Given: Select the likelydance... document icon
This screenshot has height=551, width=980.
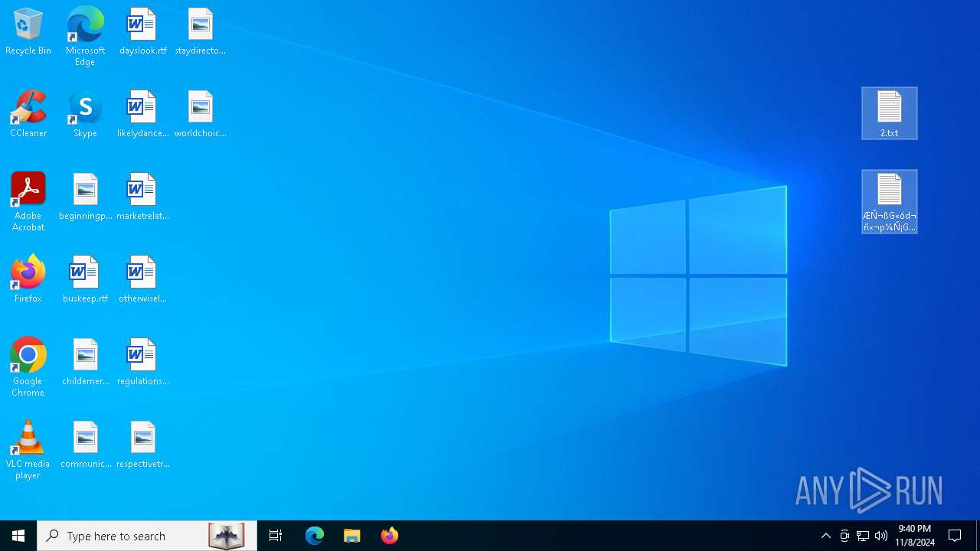Looking at the screenshot, I should pyautogui.click(x=142, y=115).
